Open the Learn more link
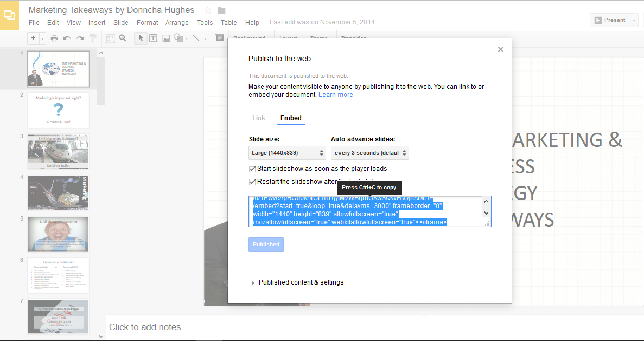The height and width of the screenshot is (341, 644). pos(335,95)
